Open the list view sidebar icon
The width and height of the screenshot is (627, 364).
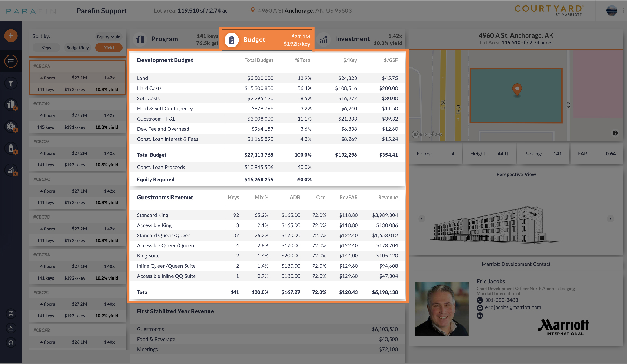coord(11,61)
